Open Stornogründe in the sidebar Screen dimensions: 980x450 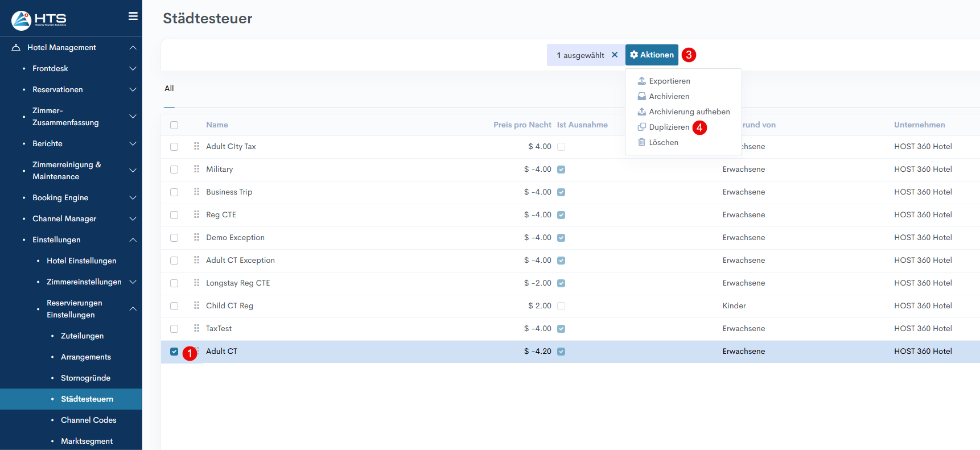click(85, 378)
